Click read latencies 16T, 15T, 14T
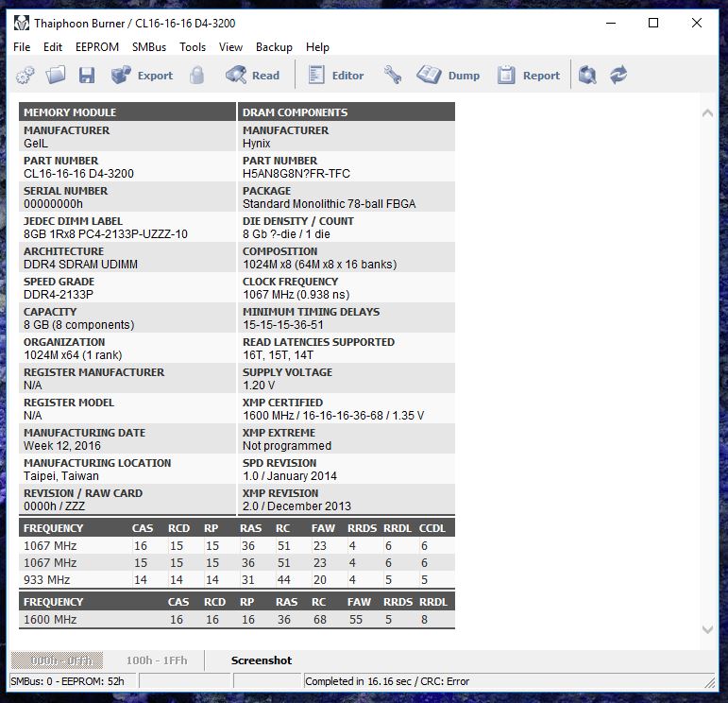 [x=278, y=354]
